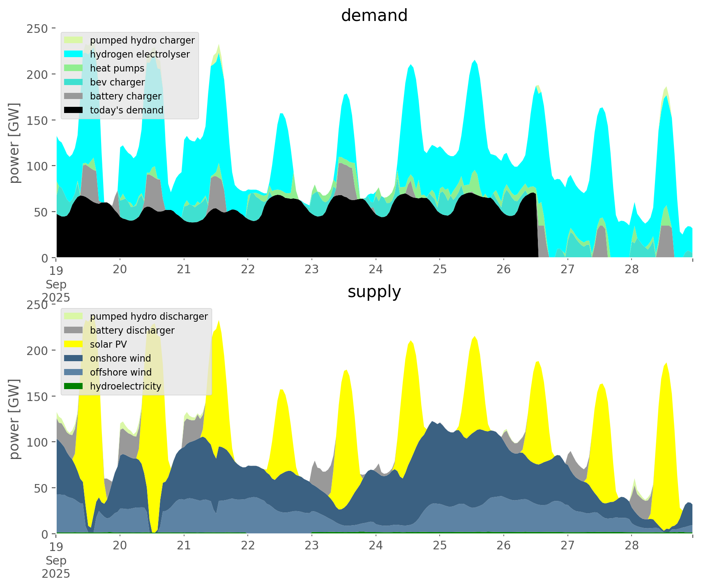Click the 200 tick on demand y-axis
701x588 pixels.
40,74
